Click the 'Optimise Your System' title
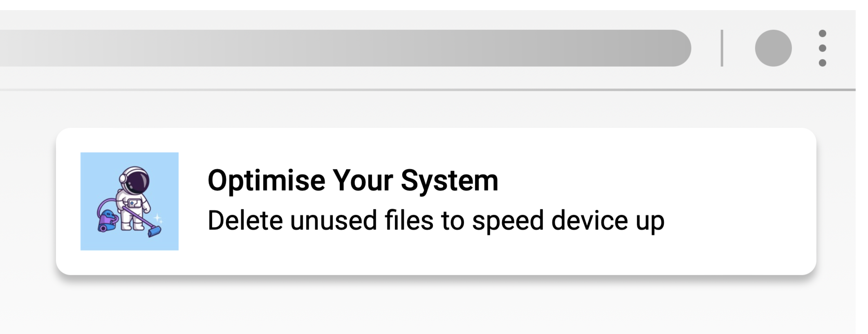The height and width of the screenshot is (334, 868). (x=353, y=180)
